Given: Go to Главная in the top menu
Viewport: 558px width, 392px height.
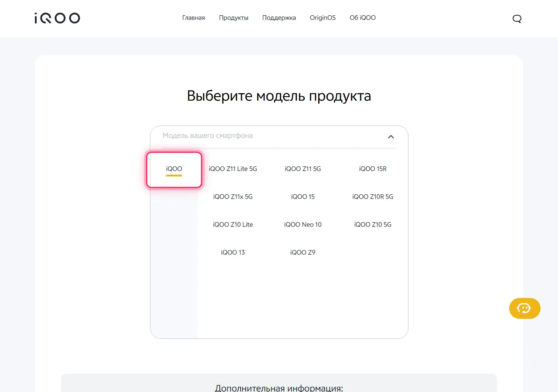Looking at the screenshot, I should (x=194, y=18).
